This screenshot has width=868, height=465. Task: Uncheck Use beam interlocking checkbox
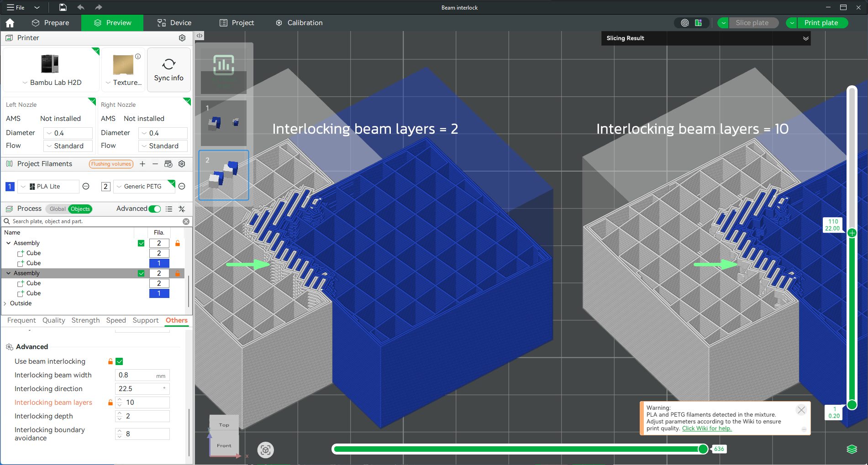point(120,361)
